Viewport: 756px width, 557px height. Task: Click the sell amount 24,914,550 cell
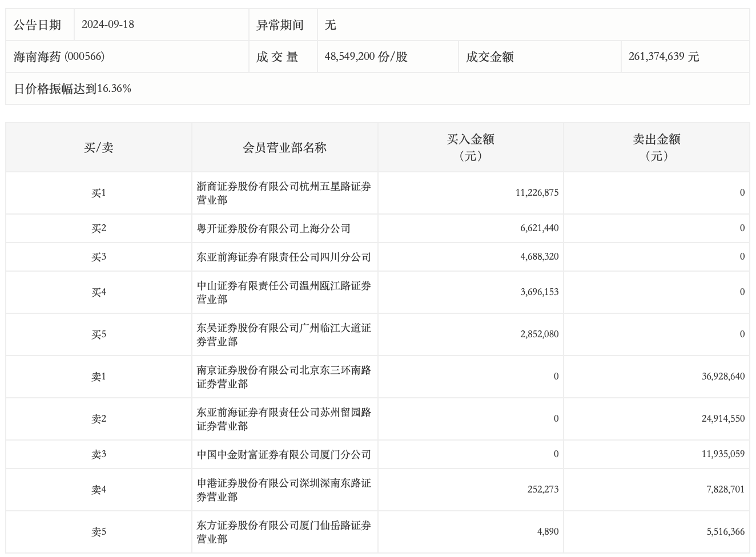click(723, 419)
